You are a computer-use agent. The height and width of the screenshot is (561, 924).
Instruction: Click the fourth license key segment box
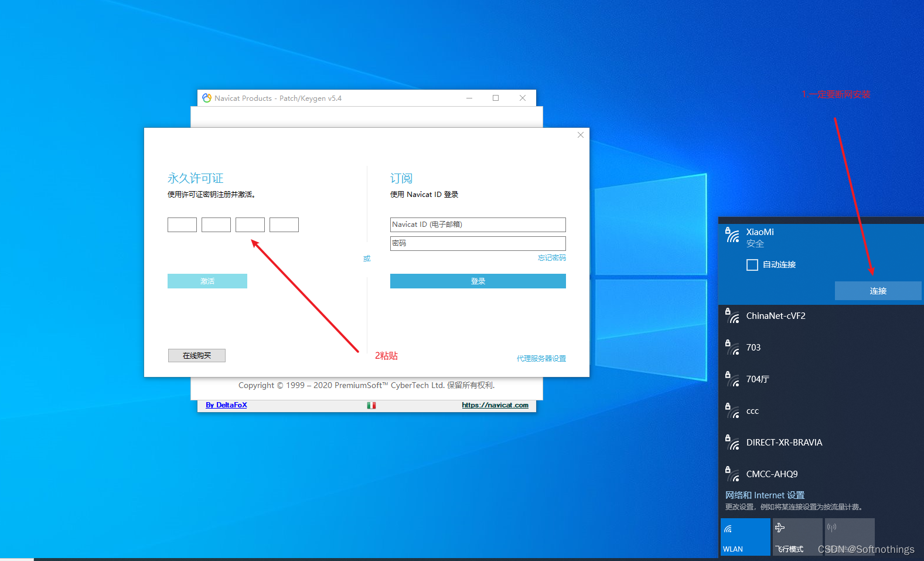[284, 225]
